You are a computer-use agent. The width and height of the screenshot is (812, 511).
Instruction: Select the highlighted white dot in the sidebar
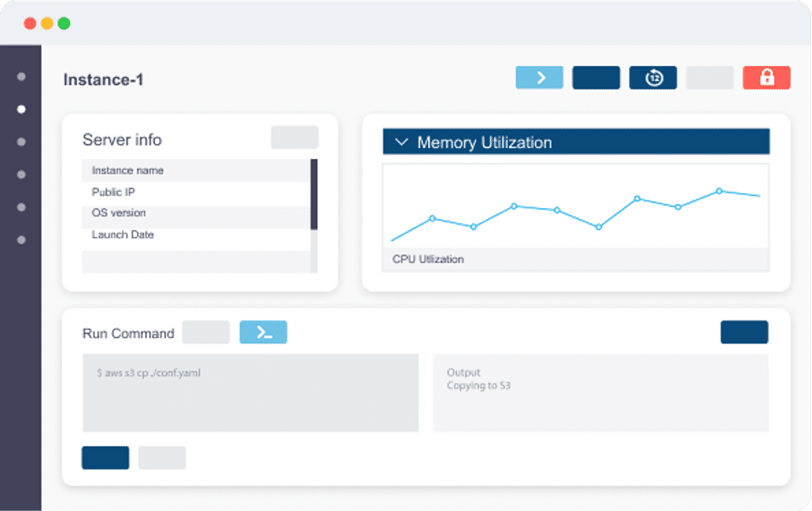[x=21, y=109]
